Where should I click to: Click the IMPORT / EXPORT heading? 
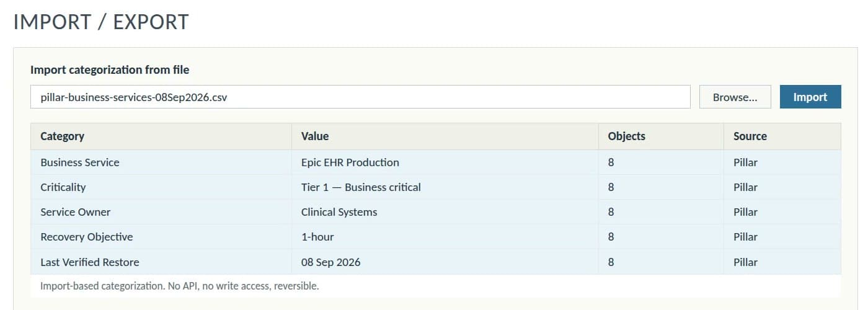tap(101, 22)
